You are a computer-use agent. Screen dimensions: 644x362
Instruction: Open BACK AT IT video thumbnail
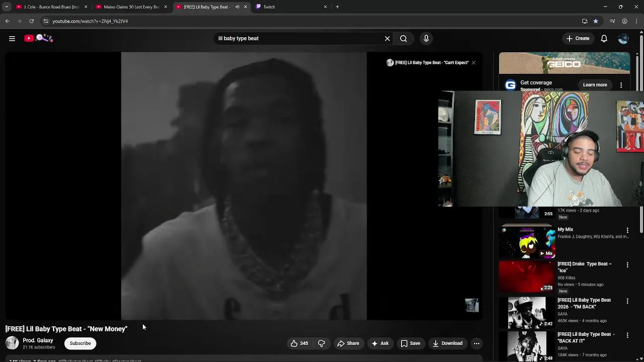(x=527, y=346)
